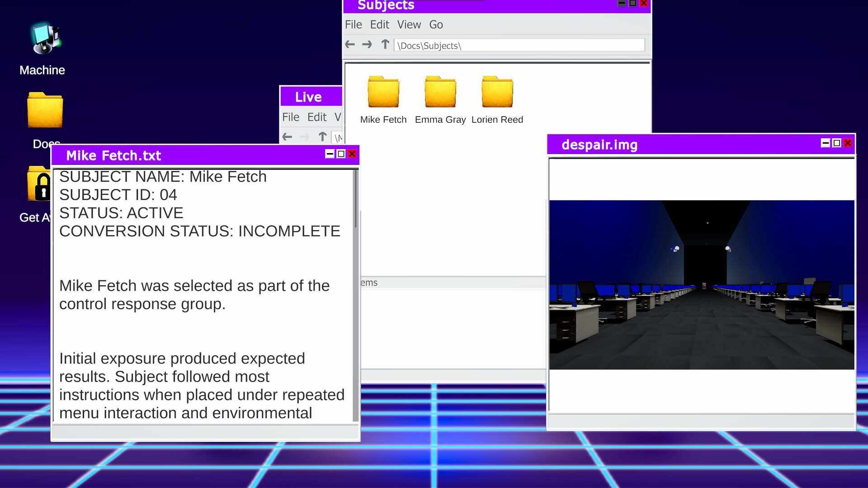Go back in the Live window
This screenshot has height=488, width=868.
(287, 136)
